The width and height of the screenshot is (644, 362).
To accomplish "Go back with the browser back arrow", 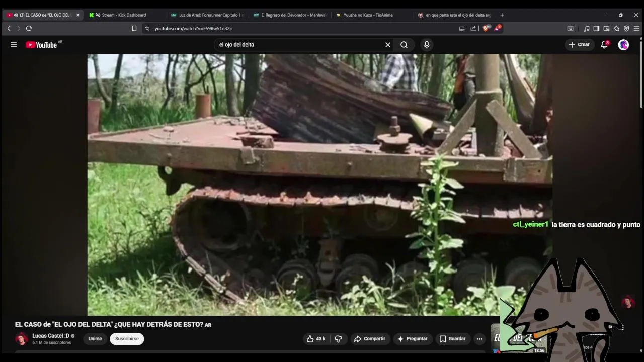I will 9,29.
